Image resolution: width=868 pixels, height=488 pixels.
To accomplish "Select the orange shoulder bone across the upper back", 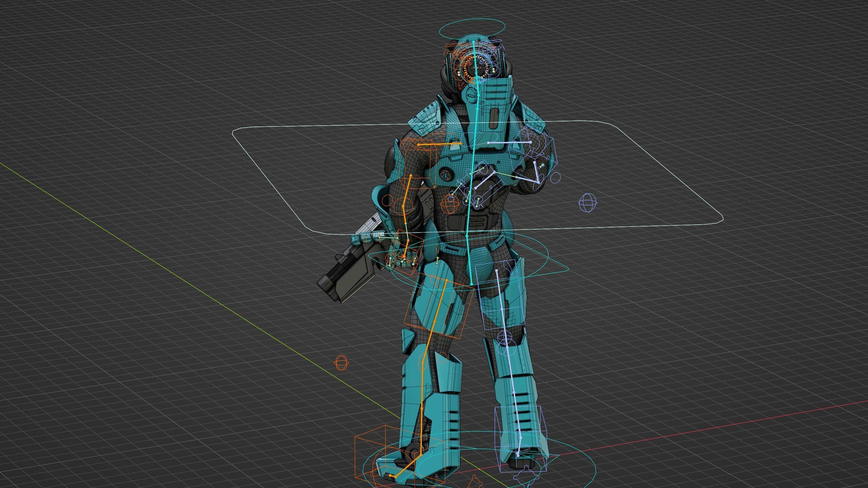I will 439,144.
